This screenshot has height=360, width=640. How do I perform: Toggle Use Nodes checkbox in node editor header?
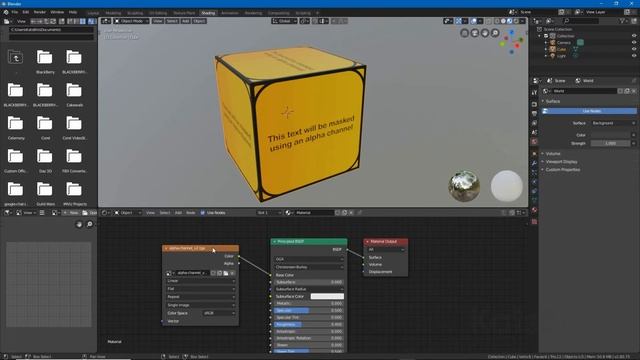coord(202,213)
